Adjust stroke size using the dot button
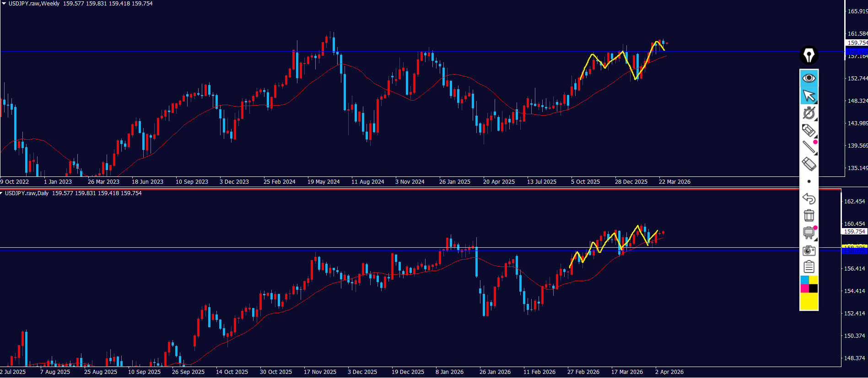The height and width of the screenshot is (378, 868). tap(809, 181)
